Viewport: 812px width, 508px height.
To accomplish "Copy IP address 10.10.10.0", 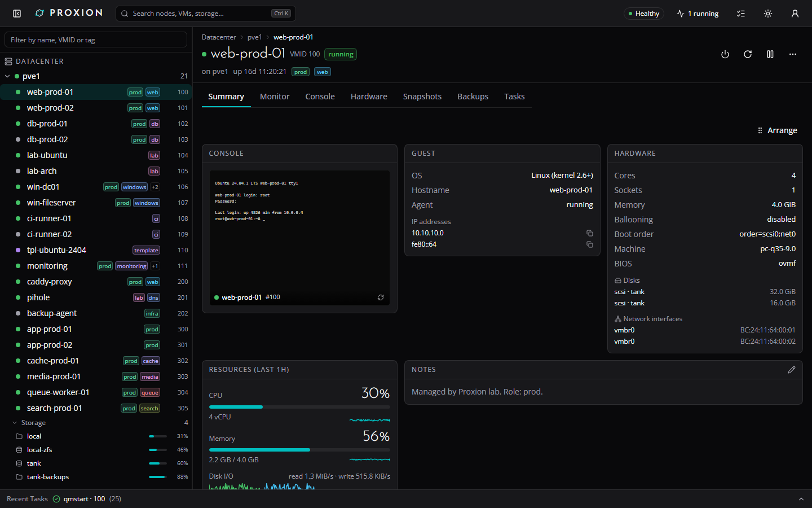I will tap(590, 233).
